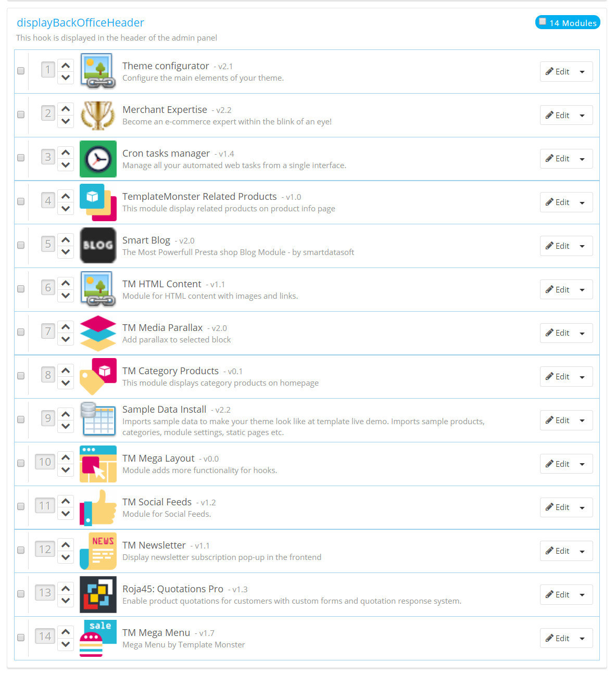
Task: Expand the Edit dropdown for TM Mega Layout
Action: coord(582,464)
